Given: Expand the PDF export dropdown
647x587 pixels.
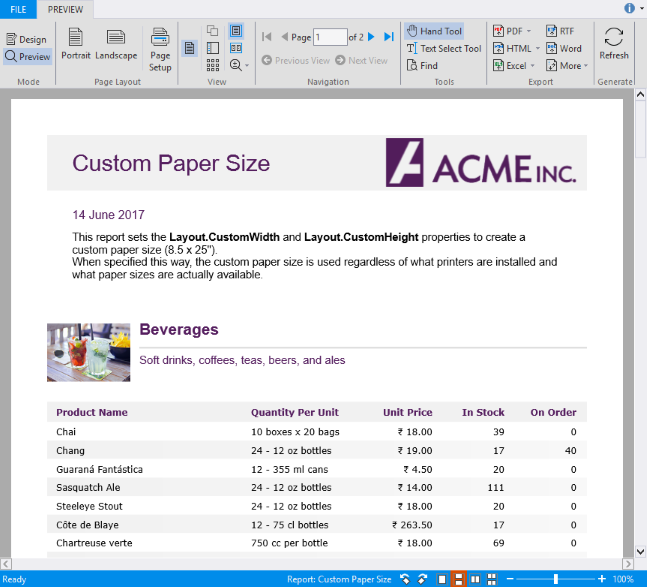Looking at the screenshot, I should (x=529, y=31).
